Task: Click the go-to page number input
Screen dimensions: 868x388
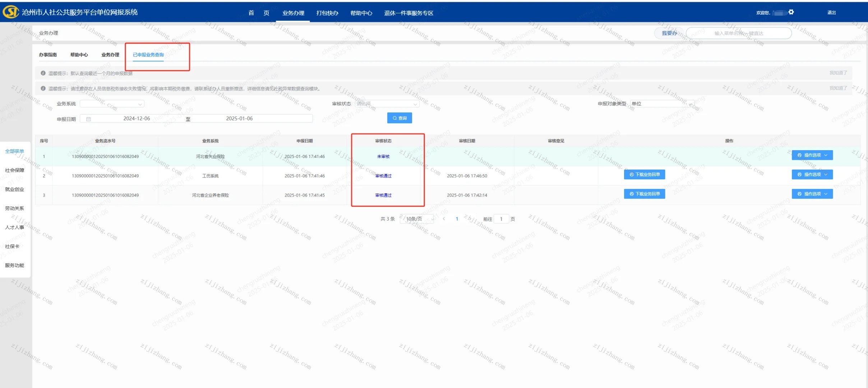Action: pyautogui.click(x=501, y=219)
